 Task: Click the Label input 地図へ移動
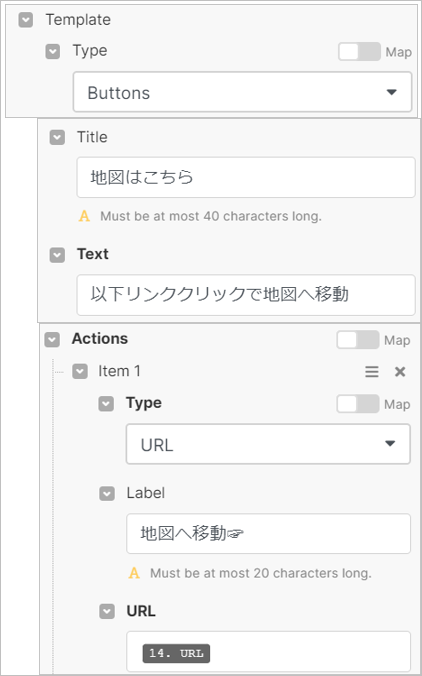click(268, 534)
